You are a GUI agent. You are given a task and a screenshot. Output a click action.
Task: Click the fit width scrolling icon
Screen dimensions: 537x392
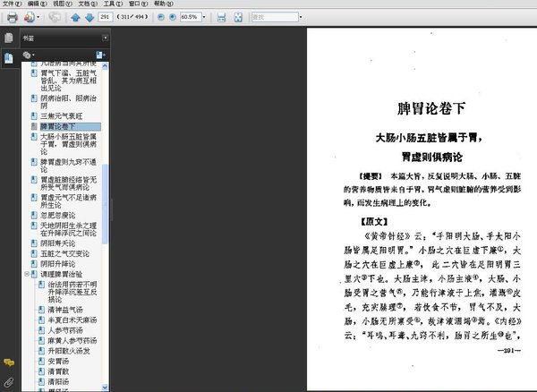(221, 17)
